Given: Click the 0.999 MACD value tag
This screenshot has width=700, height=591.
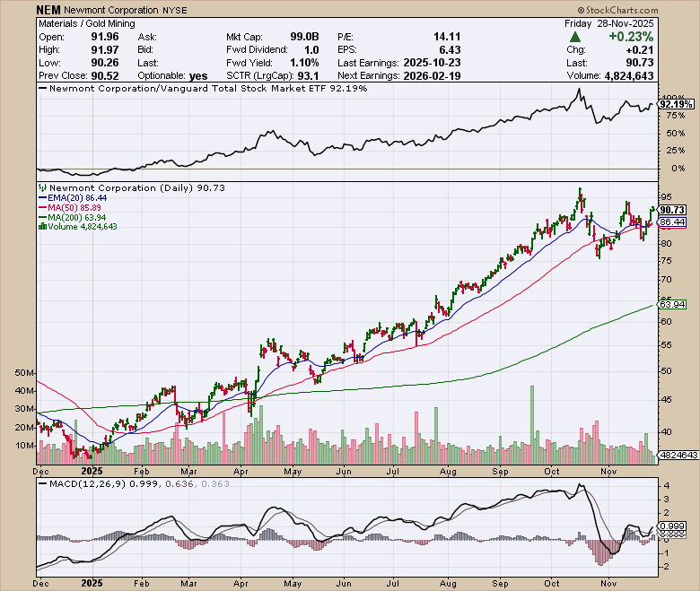Looking at the screenshot, I should tap(672, 526).
